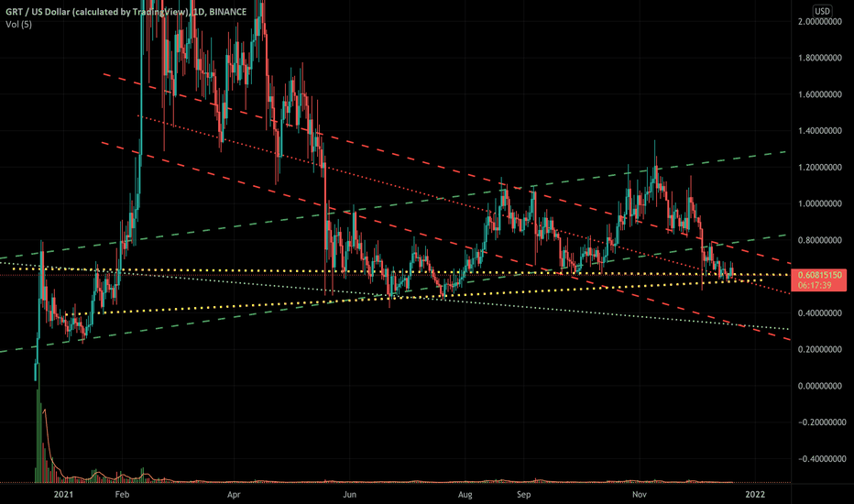The image size is (854, 504).
Task: Click the 1.20000000 price axis label
Action: [x=820, y=168]
